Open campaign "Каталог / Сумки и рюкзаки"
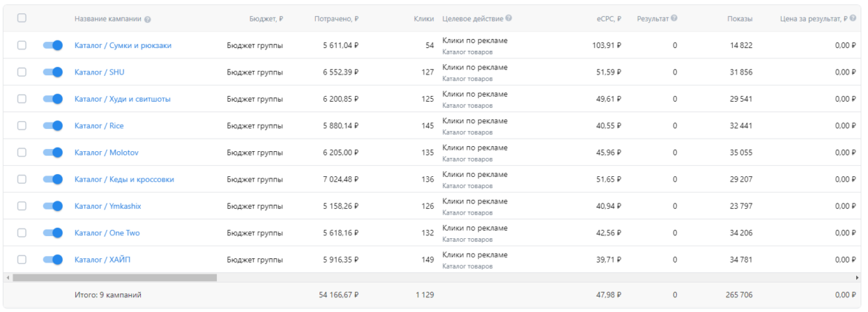Viewport: 868px width, 312px height. (123, 46)
